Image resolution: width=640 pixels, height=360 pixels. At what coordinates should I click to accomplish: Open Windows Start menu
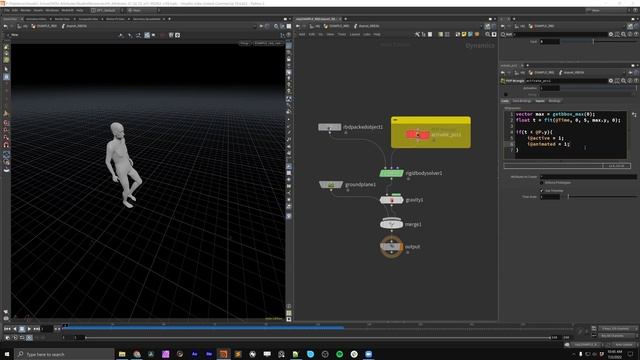pos(7,354)
